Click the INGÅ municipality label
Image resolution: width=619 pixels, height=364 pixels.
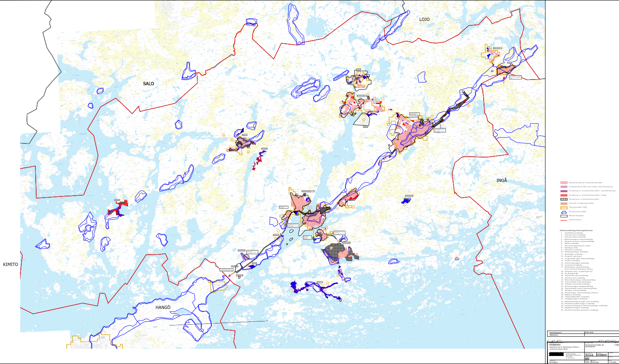coord(501,181)
